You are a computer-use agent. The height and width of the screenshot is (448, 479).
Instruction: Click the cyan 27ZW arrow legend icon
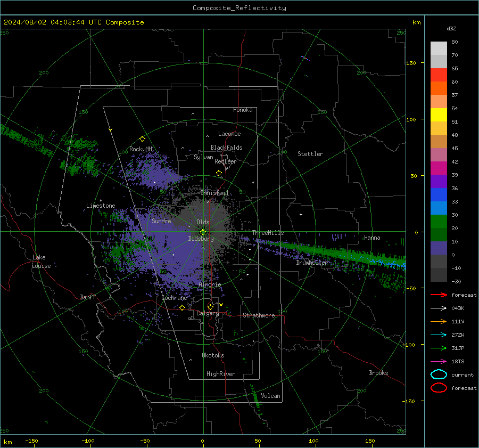pos(439,335)
